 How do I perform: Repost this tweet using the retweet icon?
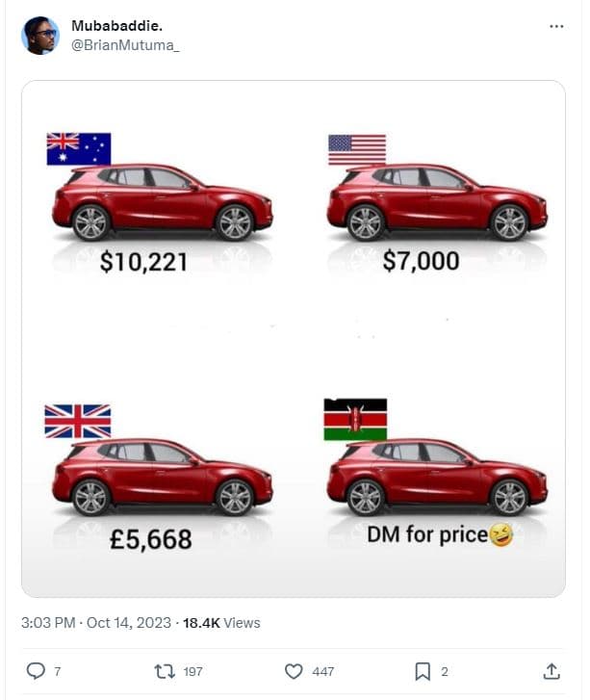tap(165, 671)
